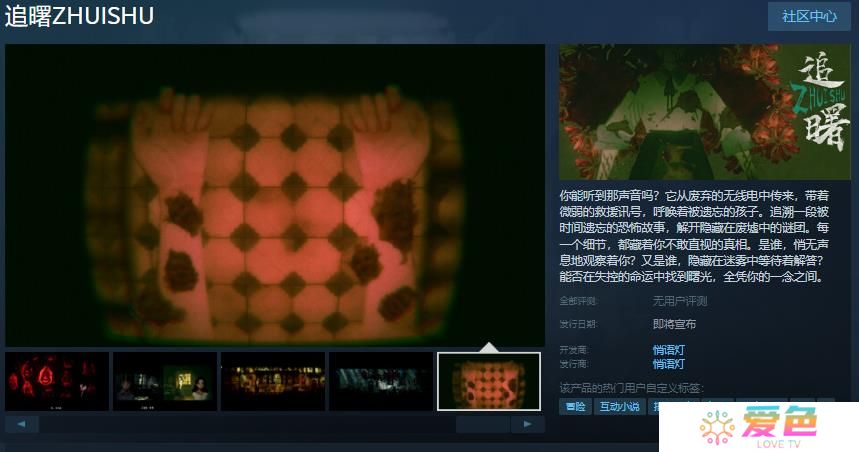Click the 冒险 tag
The height and width of the screenshot is (452, 859).
pyautogui.click(x=575, y=407)
